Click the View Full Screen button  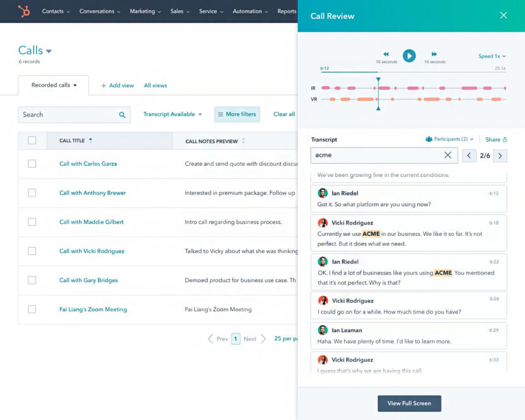[x=409, y=403]
